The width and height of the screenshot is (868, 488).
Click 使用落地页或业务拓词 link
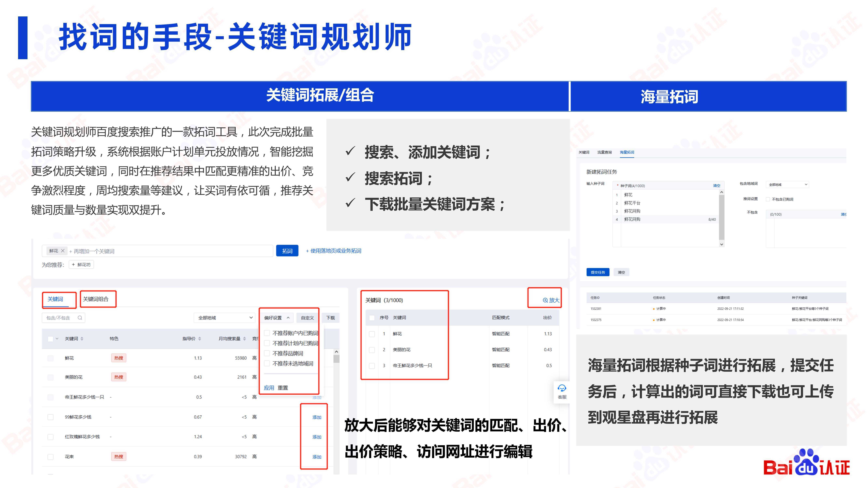pos(334,251)
